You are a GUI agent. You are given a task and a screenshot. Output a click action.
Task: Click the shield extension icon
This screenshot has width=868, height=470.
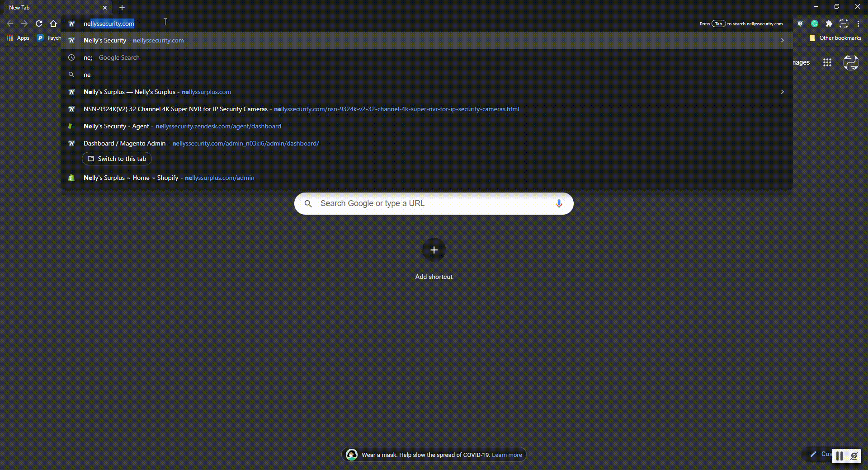click(800, 23)
